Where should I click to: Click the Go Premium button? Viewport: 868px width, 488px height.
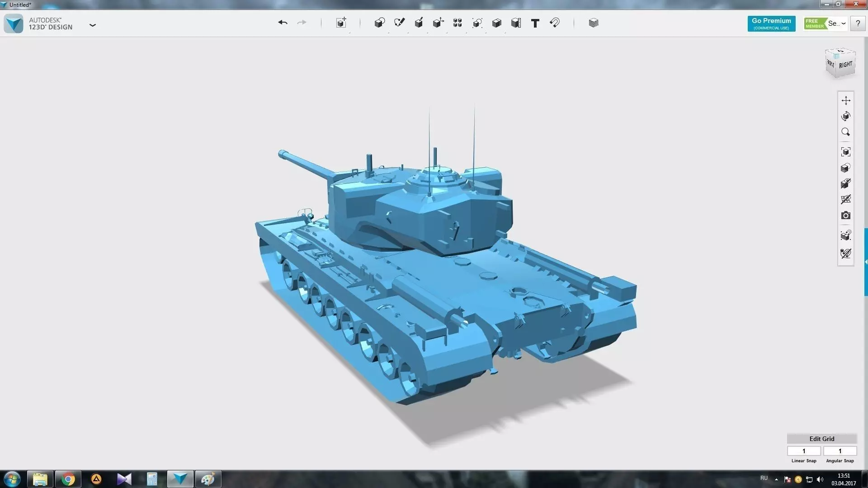771,23
